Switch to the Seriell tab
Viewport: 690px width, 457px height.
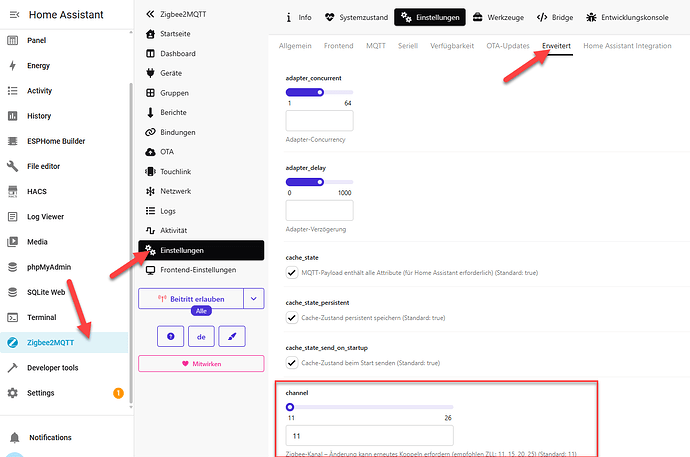tap(408, 46)
